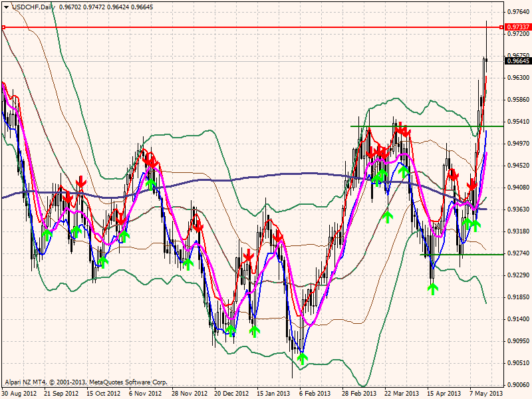
Task: Click the 15 Oct 2012 date label
Action: point(104,394)
